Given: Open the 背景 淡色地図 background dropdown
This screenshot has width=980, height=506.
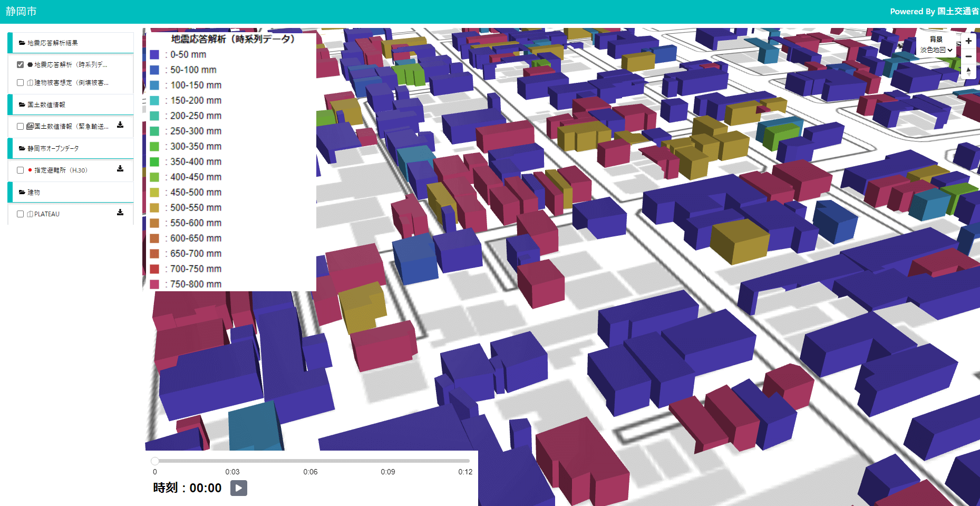Looking at the screenshot, I should coord(936,50).
